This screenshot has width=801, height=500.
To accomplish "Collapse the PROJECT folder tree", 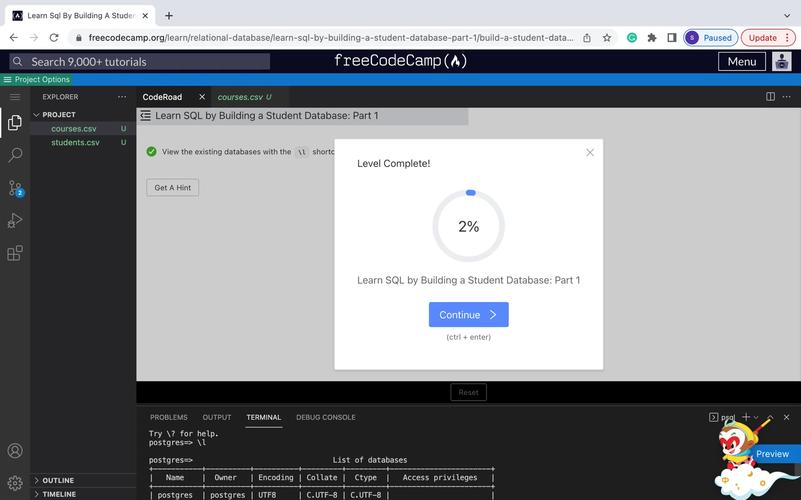I will (x=36, y=114).
